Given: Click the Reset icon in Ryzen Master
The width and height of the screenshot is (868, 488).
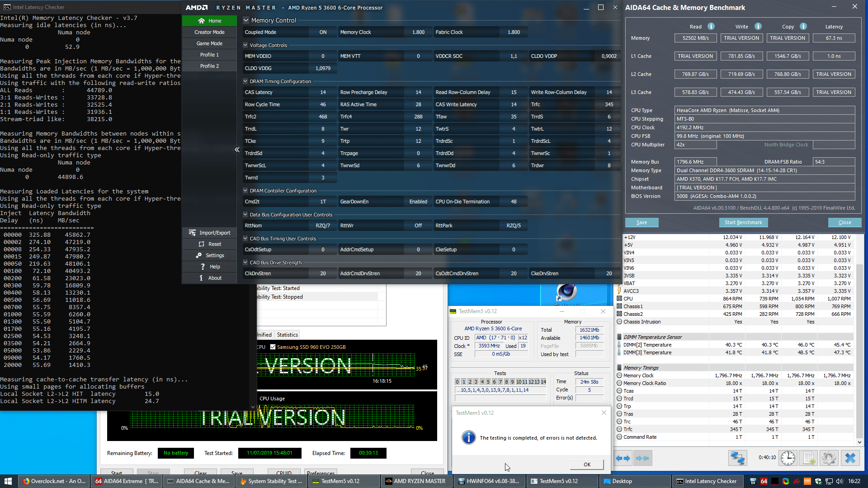Looking at the screenshot, I should pyautogui.click(x=201, y=244).
